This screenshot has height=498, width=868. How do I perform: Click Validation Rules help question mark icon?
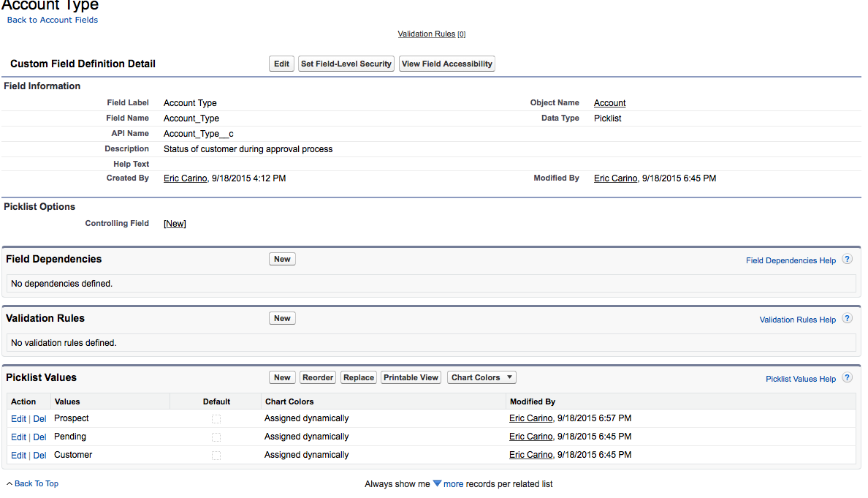pyautogui.click(x=847, y=319)
